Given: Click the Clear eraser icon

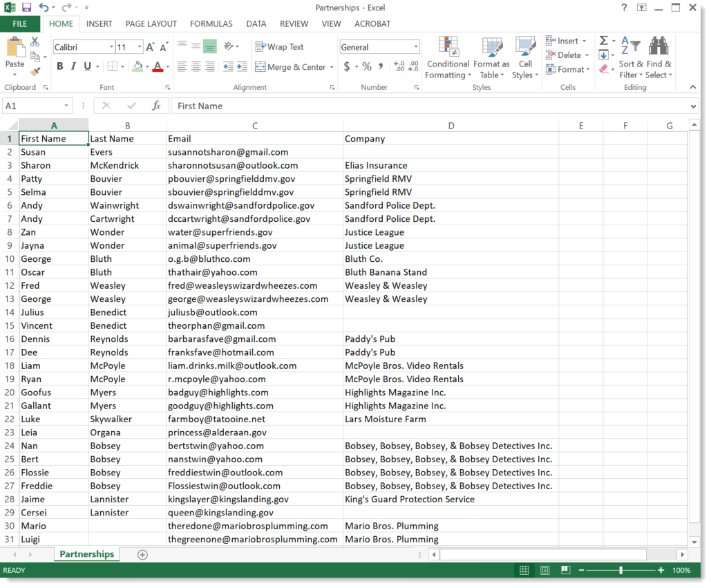Looking at the screenshot, I should point(603,69).
